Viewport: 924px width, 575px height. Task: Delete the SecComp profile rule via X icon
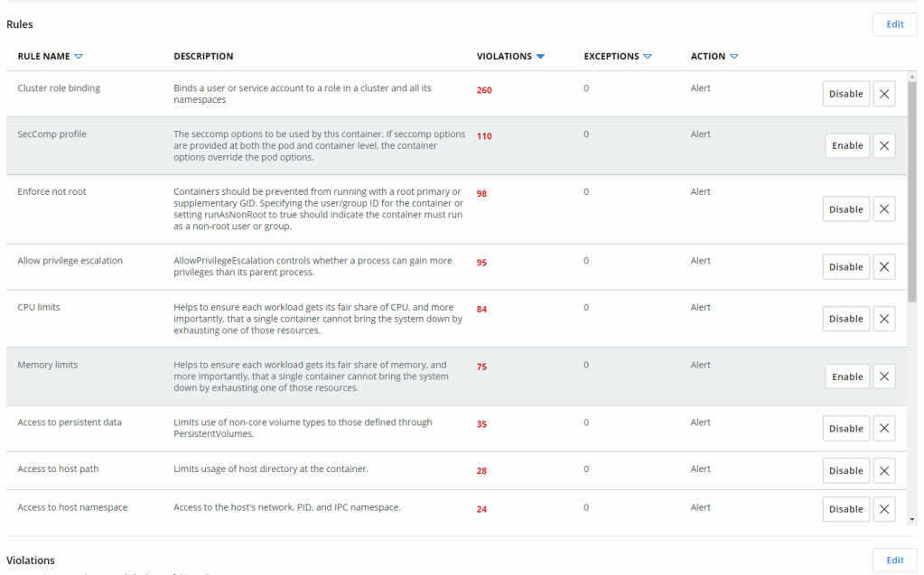884,145
